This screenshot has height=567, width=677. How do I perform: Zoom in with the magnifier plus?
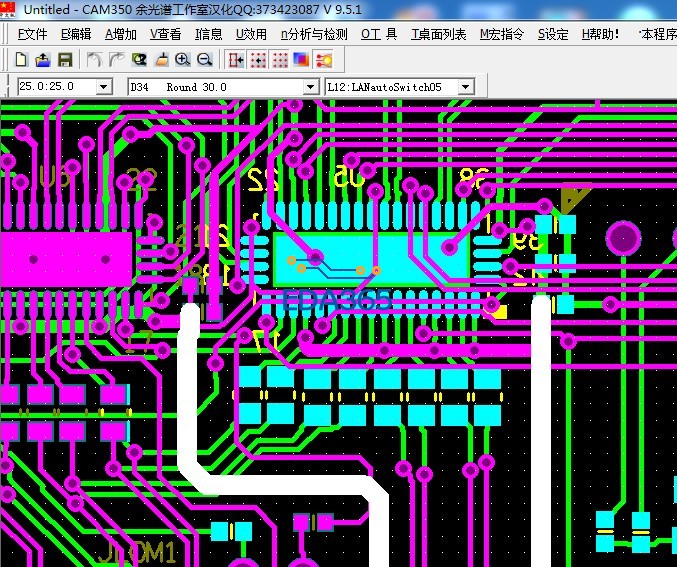[183, 60]
